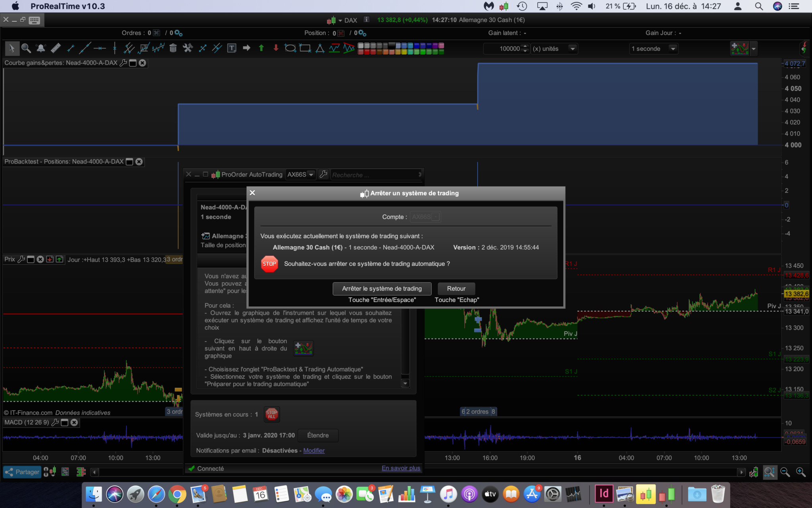
Task: Open the Modifier email notifications link
Action: (x=314, y=450)
